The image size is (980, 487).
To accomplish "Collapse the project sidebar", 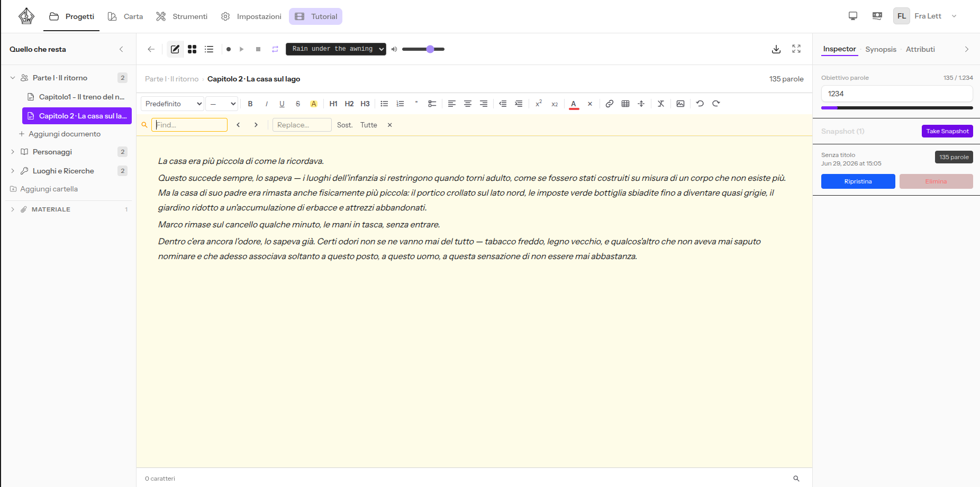I will 121,49.
